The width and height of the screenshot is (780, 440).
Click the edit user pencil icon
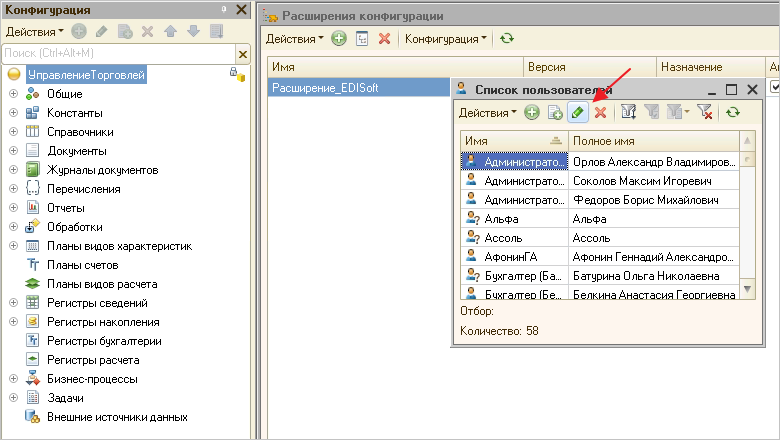(x=578, y=113)
